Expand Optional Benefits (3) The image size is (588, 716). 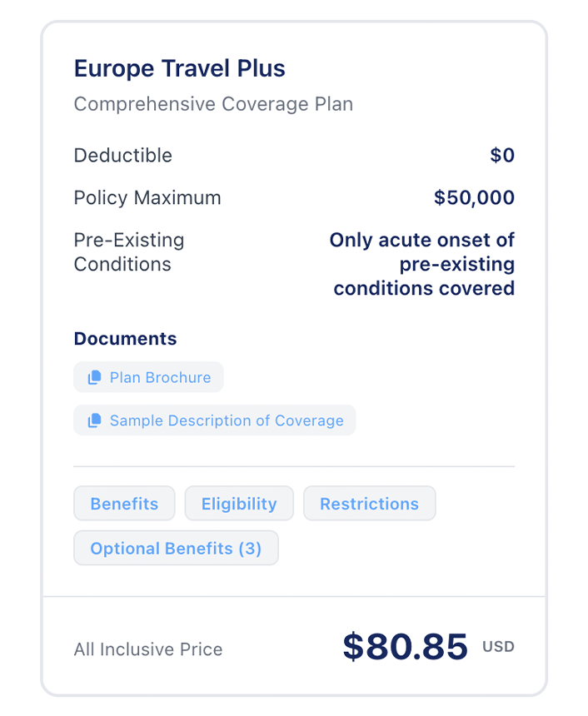click(176, 549)
